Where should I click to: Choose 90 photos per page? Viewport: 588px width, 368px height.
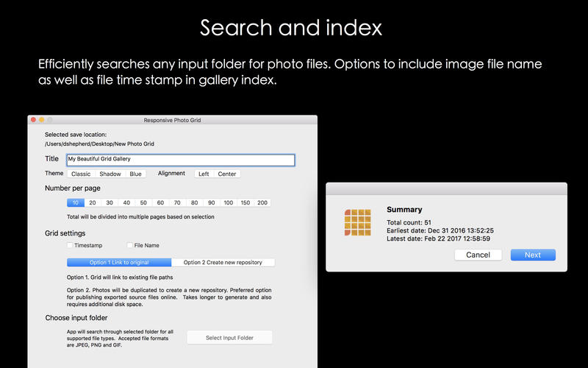tap(212, 203)
